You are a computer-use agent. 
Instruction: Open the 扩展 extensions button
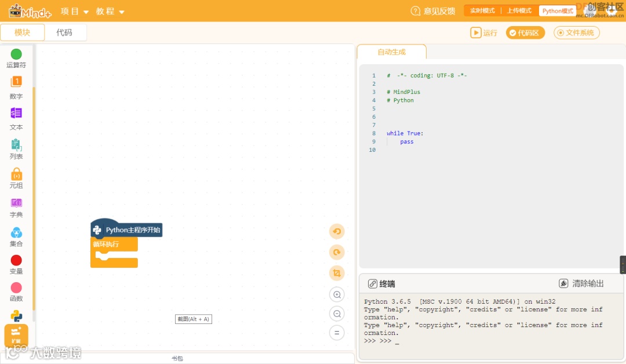pos(16,335)
